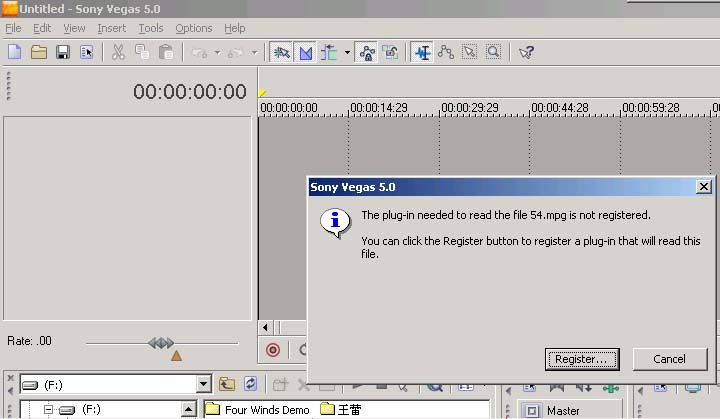Open the File menu

(x=13, y=28)
